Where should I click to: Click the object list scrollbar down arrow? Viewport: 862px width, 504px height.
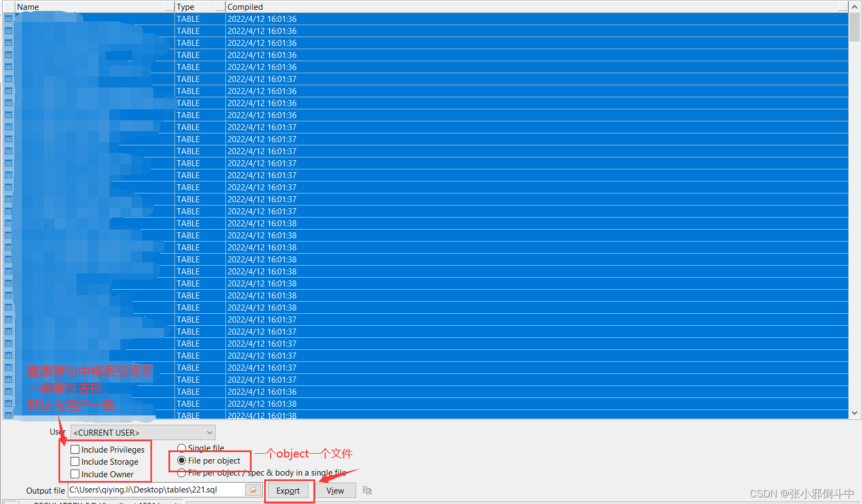(x=854, y=413)
